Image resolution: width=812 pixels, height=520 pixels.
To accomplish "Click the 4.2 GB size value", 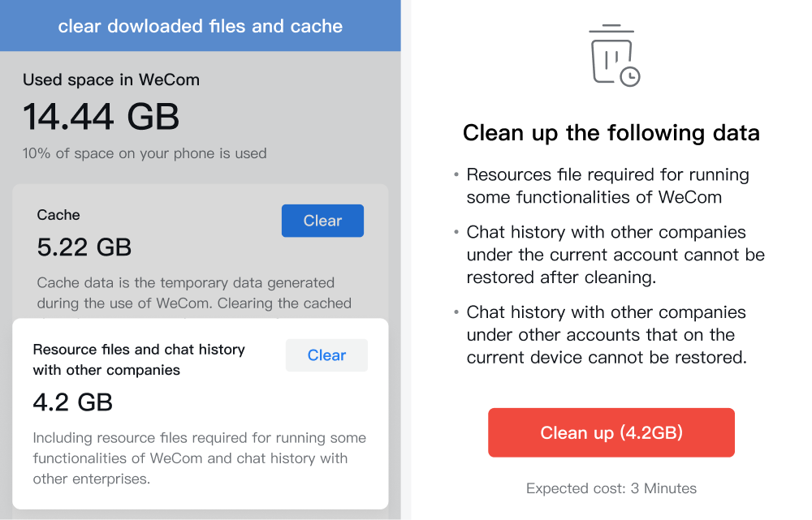I will (72, 402).
